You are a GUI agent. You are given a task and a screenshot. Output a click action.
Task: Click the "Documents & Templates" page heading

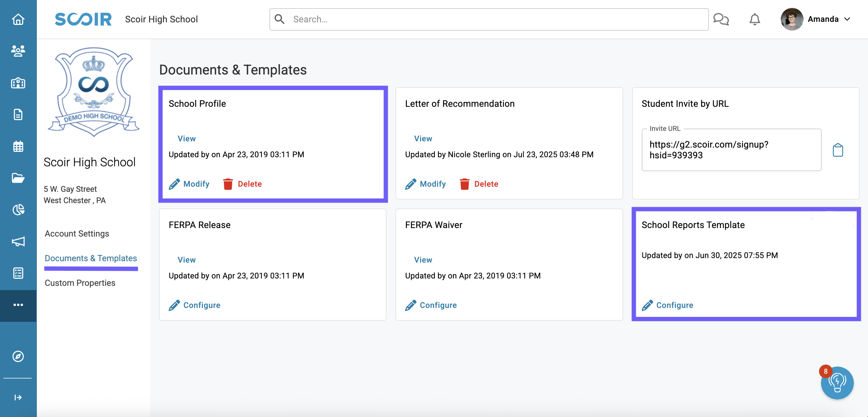tap(233, 70)
